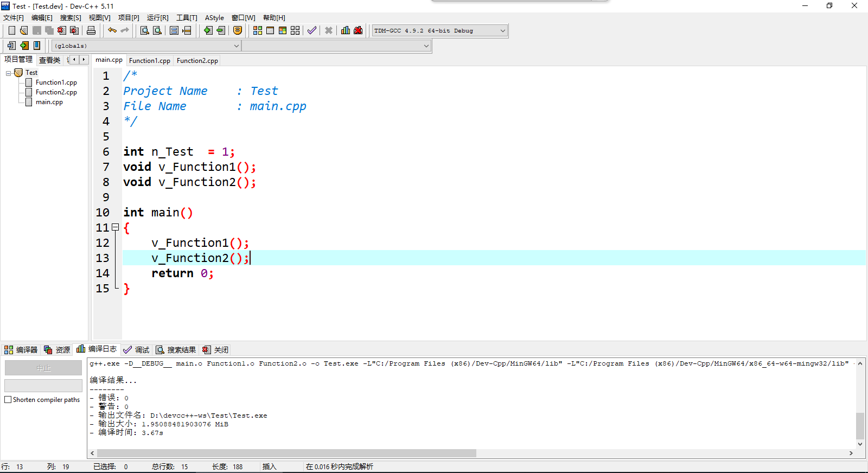Open the 调试 debug panel tab

[136, 350]
